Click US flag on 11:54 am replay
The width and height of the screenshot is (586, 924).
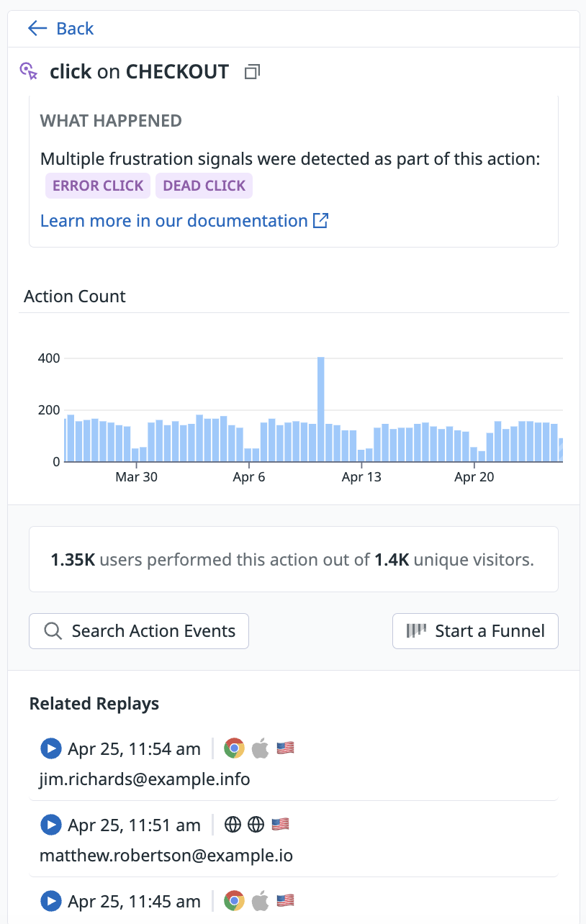click(x=286, y=748)
